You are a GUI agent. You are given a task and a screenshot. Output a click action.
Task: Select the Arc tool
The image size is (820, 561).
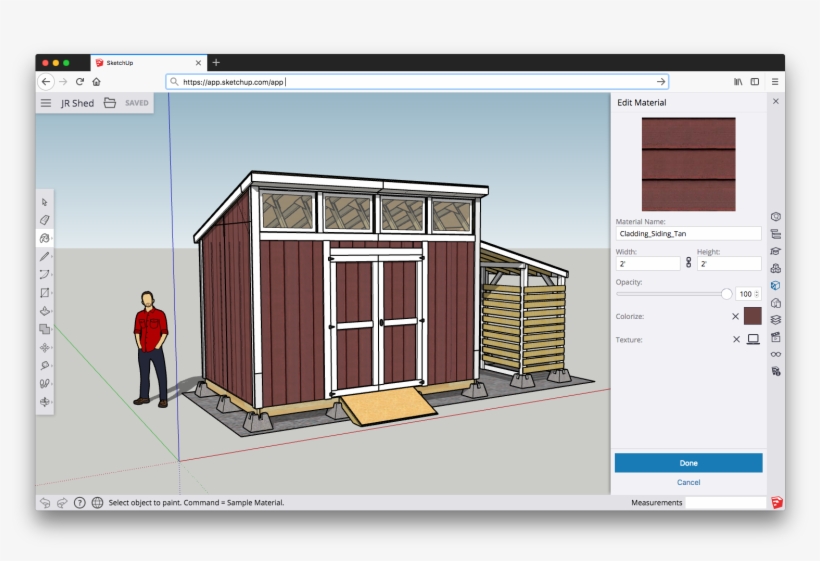[x=44, y=274]
